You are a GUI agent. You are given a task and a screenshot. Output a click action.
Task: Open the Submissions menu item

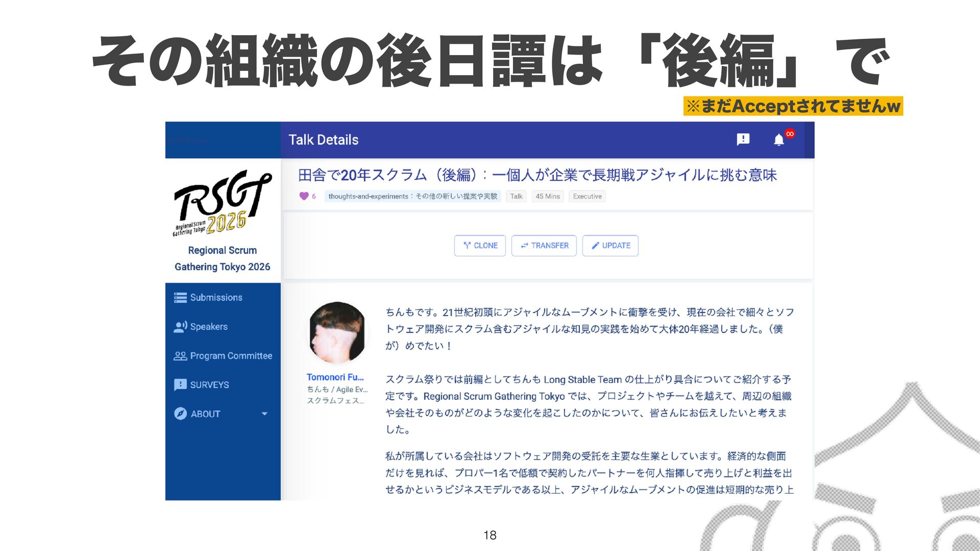216,297
